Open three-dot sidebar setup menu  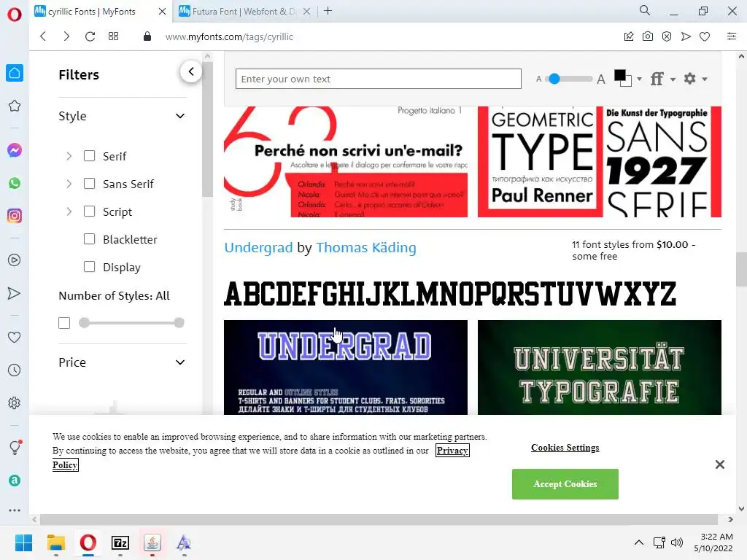[15, 510]
